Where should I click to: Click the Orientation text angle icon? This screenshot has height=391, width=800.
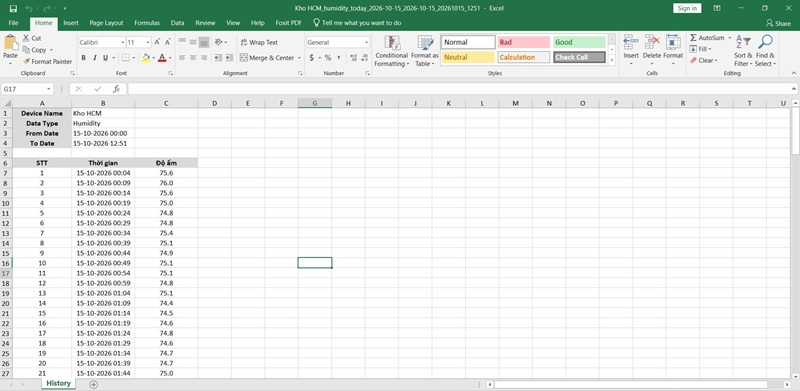click(x=219, y=42)
